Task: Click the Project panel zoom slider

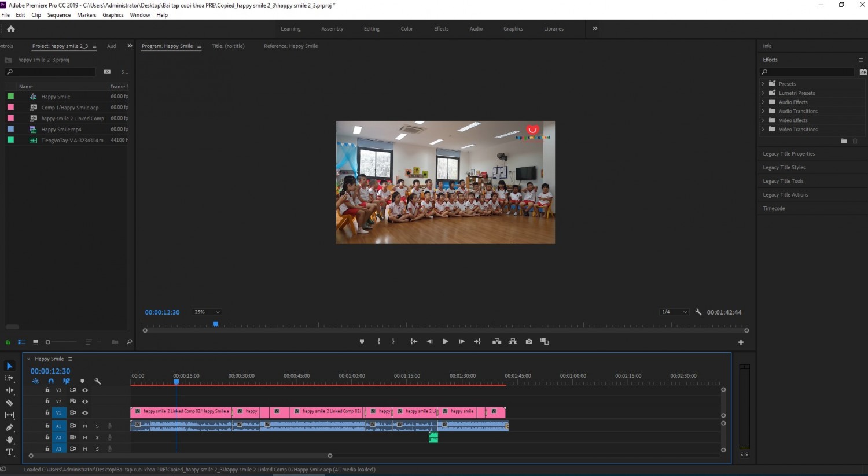Action: pos(61,342)
